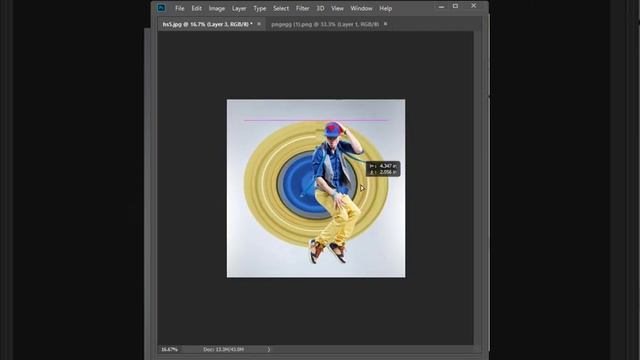Open the Layer menu
The width and height of the screenshot is (640, 360).
(x=239, y=8)
